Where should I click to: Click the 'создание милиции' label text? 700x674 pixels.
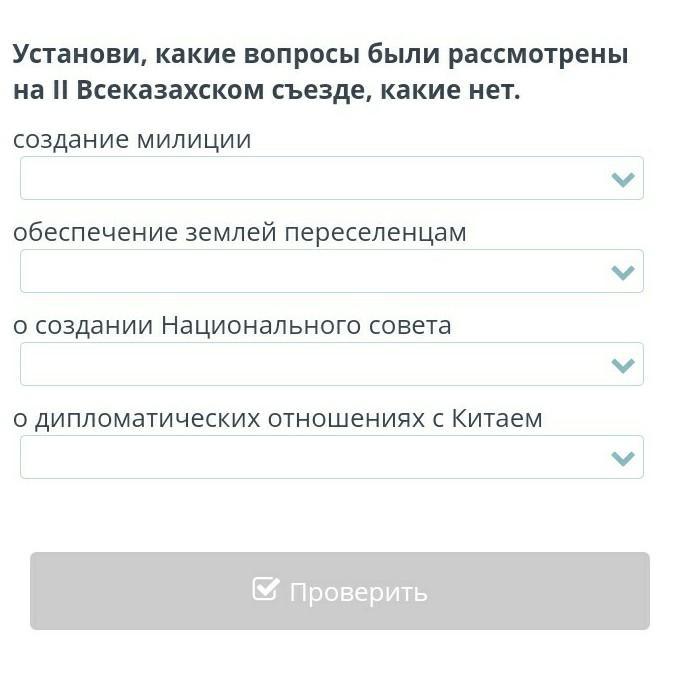[x=132, y=140]
